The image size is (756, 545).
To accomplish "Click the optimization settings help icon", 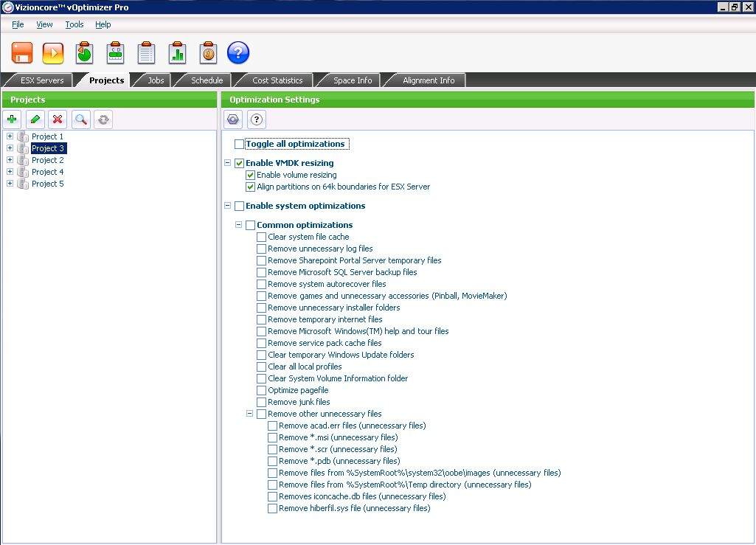I will click(257, 119).
